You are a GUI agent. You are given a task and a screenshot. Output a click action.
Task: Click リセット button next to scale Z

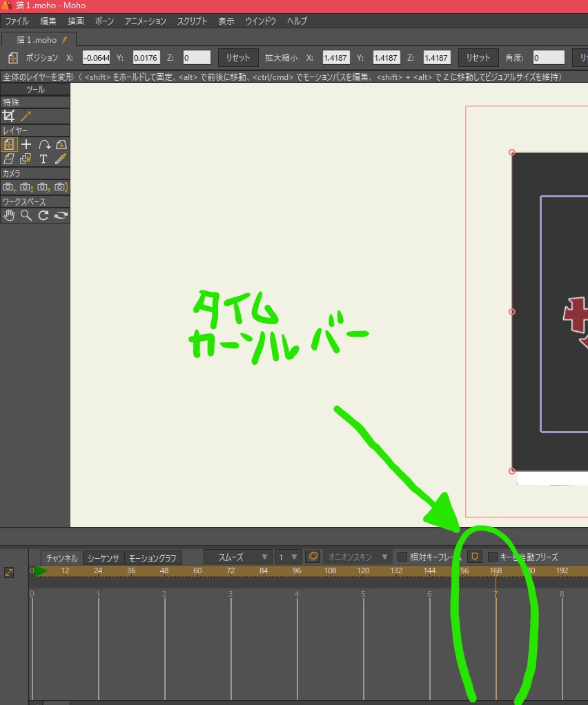478,57
